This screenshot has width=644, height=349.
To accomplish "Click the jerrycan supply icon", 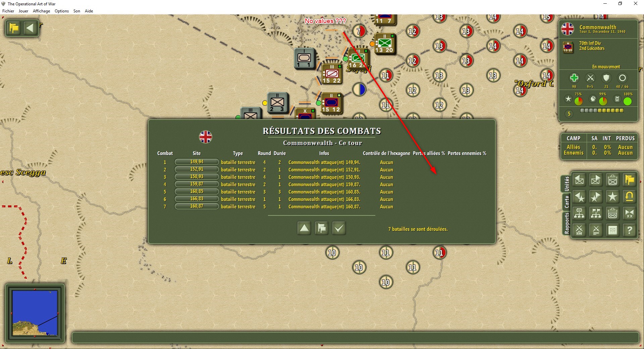I will pyautogui.click(x=617, y=99).
